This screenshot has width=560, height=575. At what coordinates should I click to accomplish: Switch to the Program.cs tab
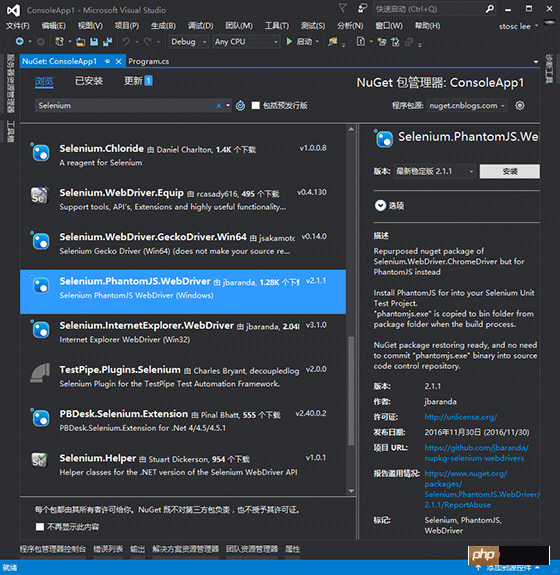149,61
